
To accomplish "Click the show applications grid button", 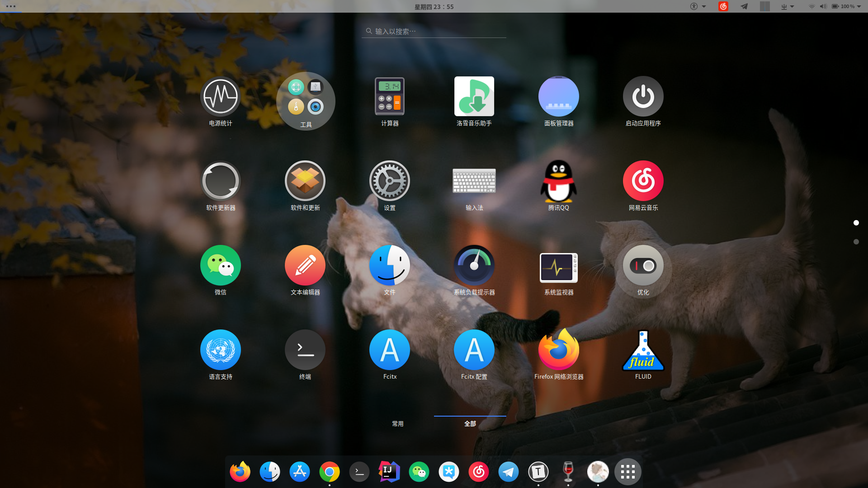I will click(x=628, y=472).
